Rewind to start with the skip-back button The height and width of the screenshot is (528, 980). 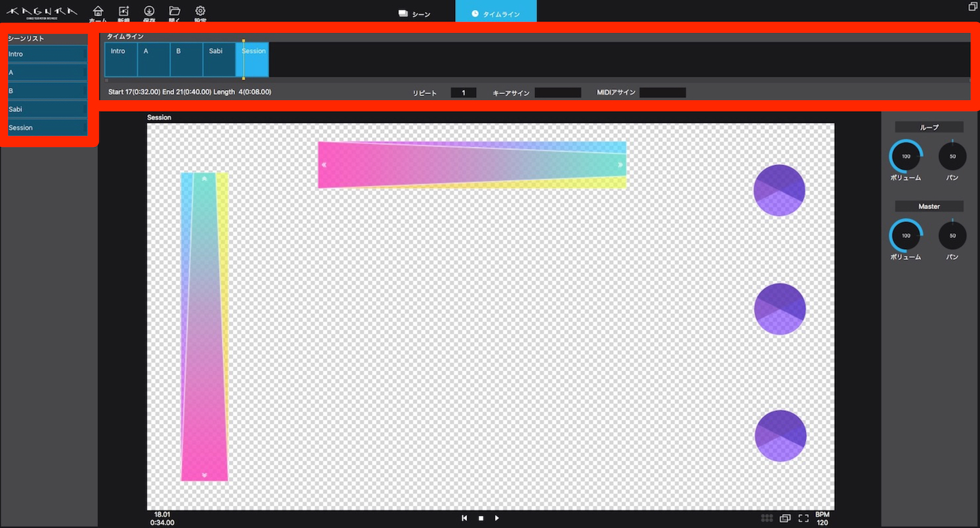tap(464, 518)
